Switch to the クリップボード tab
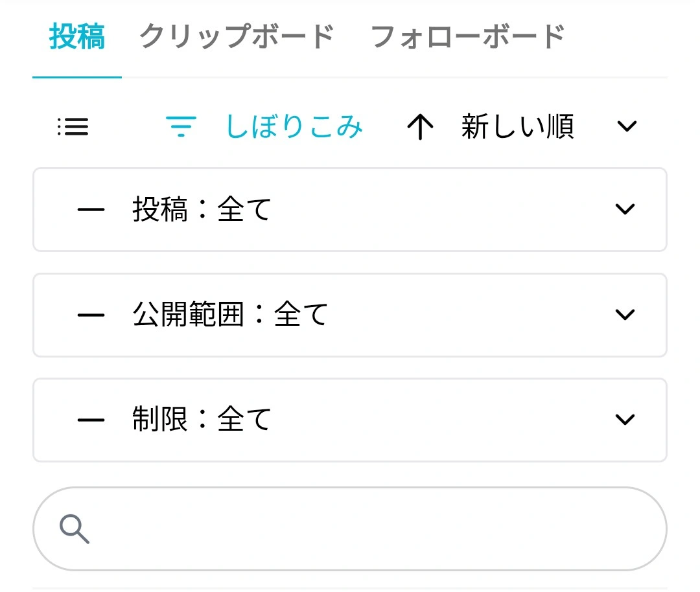 [x=237, y=37]
